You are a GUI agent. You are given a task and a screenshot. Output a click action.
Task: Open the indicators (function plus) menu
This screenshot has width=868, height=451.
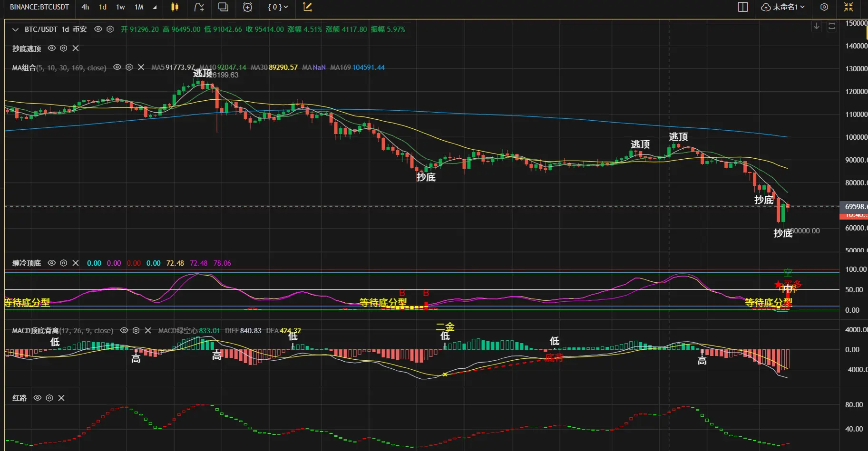pos(199,7)
